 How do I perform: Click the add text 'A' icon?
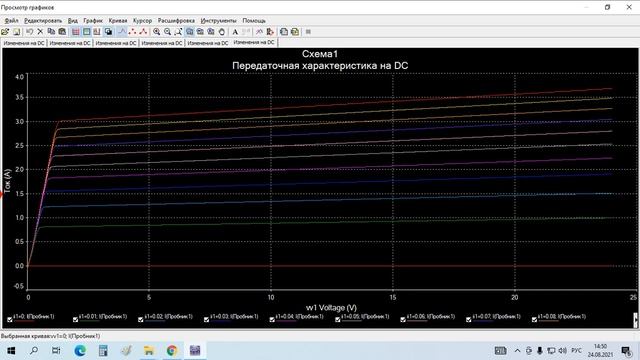tap(235, 32)
